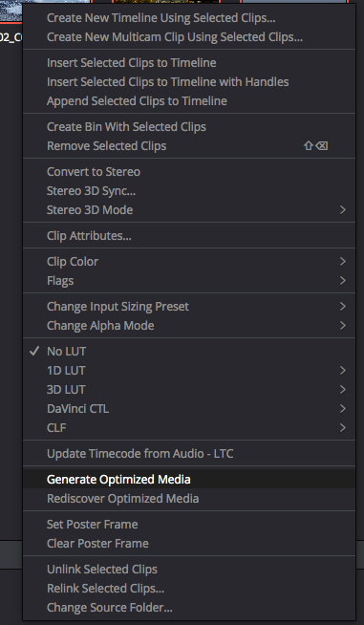
Task: Choose Append Selected Clips to Timeline
Action: [x=189, y=101]
